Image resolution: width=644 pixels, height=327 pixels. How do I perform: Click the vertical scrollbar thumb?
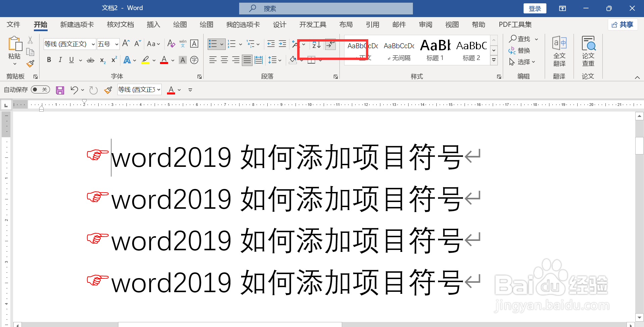(x=639, y=145)
